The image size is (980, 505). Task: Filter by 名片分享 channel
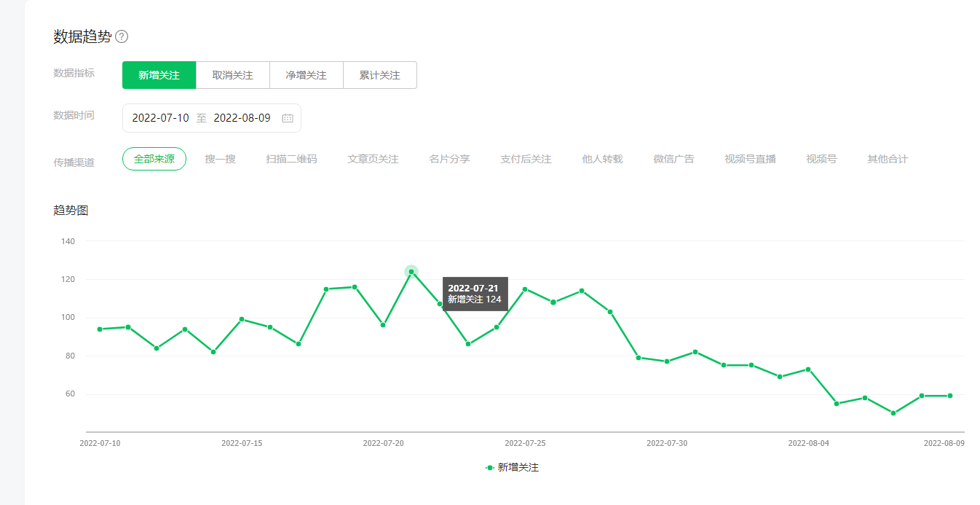[x=450, y=159]
